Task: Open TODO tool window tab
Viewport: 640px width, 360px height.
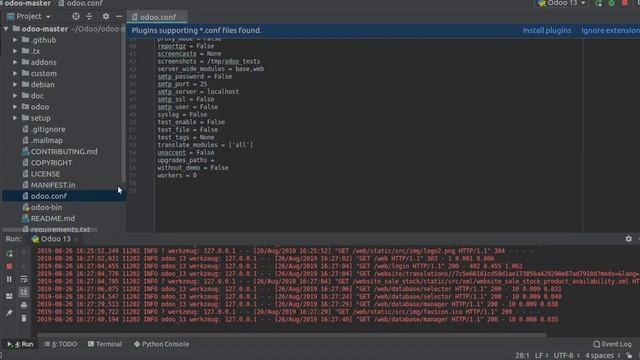Action: click(x=60, y=344)
